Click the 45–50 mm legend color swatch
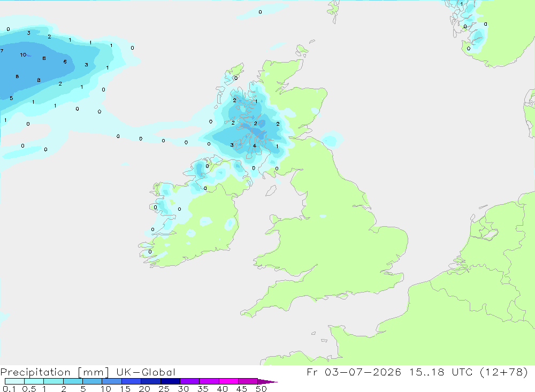This screenshot has width=535, height=392. point(248,381)
